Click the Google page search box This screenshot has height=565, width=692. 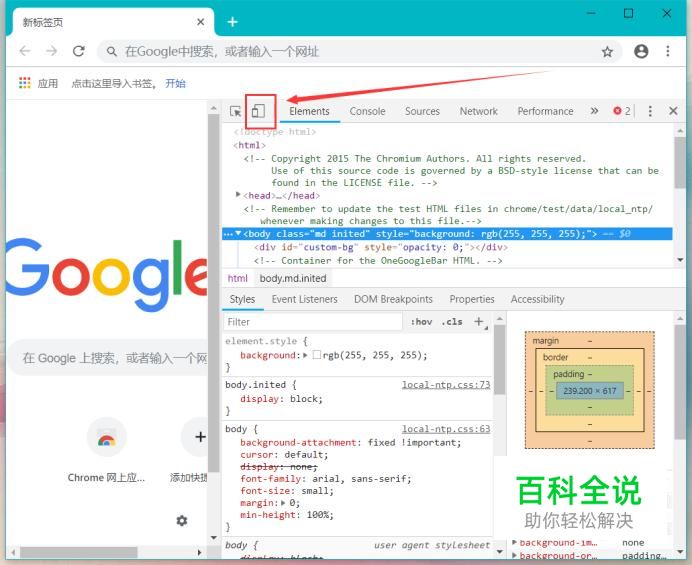[109, 358]
